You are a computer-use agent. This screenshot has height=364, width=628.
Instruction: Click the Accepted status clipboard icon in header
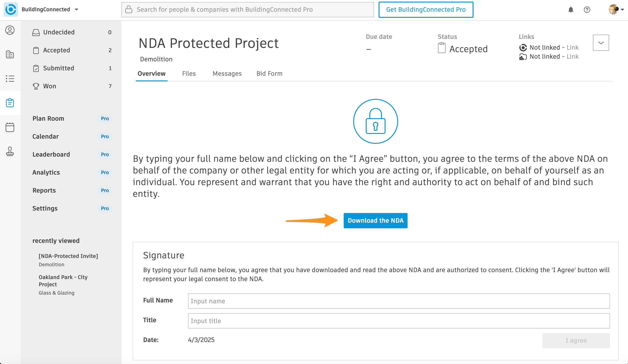(x=442, y=48)
